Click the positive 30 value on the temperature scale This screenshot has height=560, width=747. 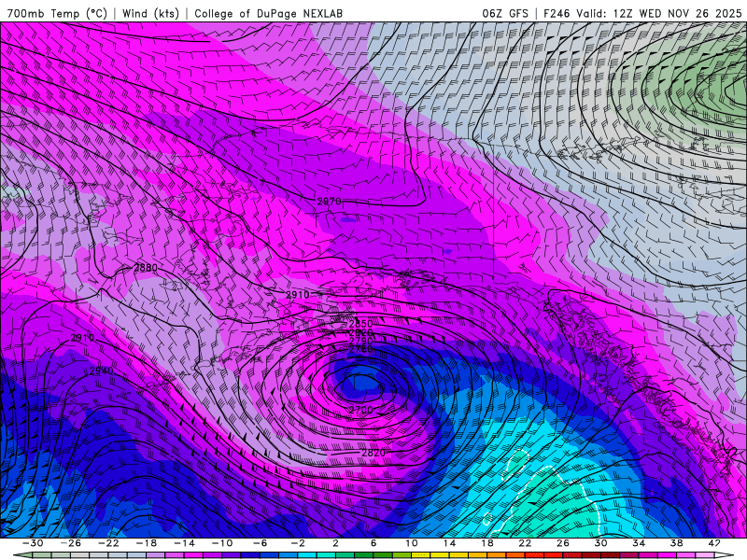click(600, 543)
